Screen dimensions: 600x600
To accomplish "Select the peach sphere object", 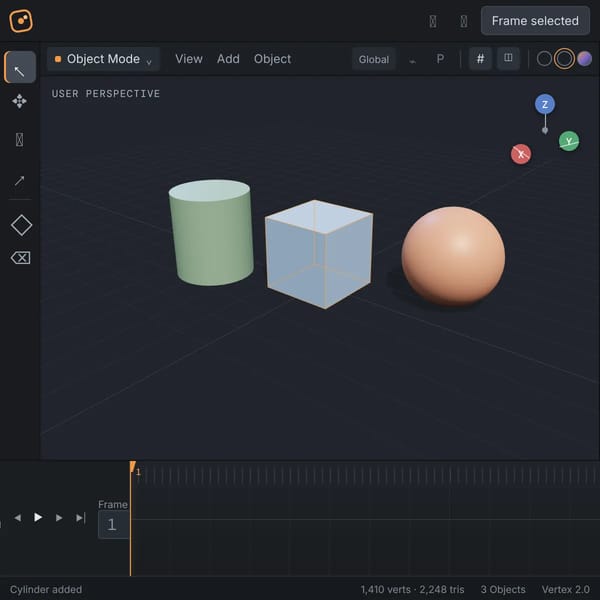I will coord(453,256).
